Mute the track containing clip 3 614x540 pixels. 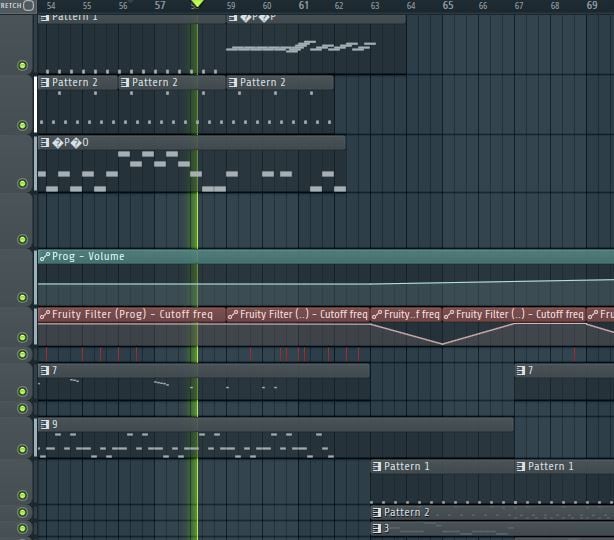point(22,529)
